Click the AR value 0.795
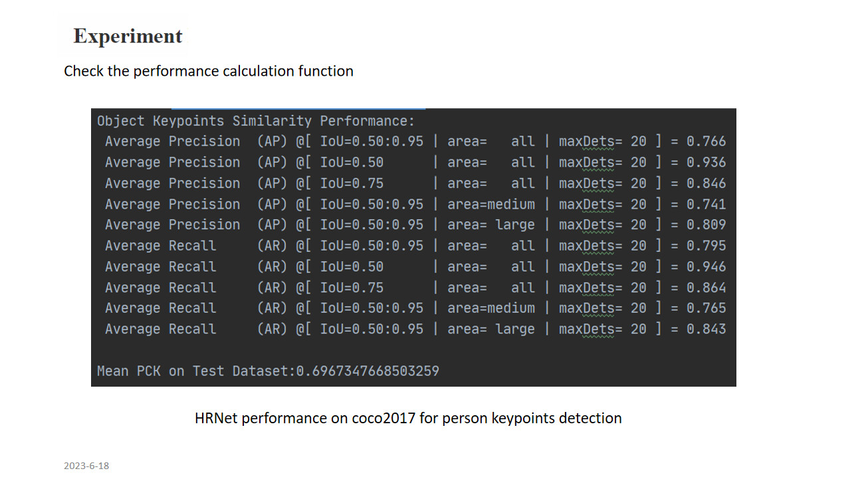 coord(706,246)
